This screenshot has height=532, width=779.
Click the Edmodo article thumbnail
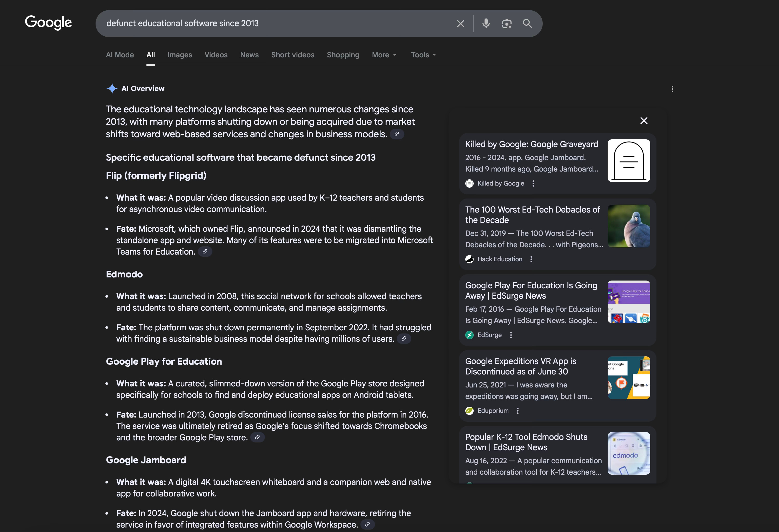click(x=628, y=453)
